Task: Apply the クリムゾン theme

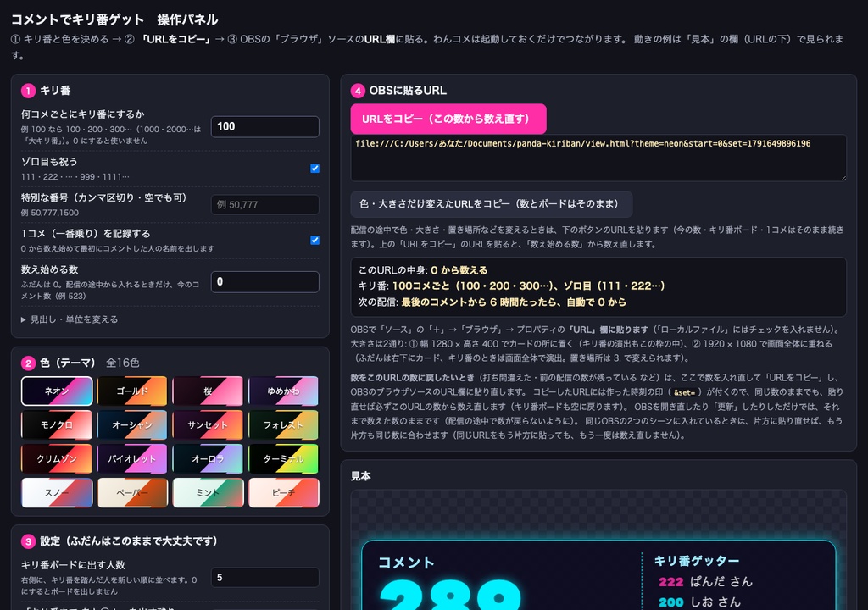Action: (x=57, y=458)
